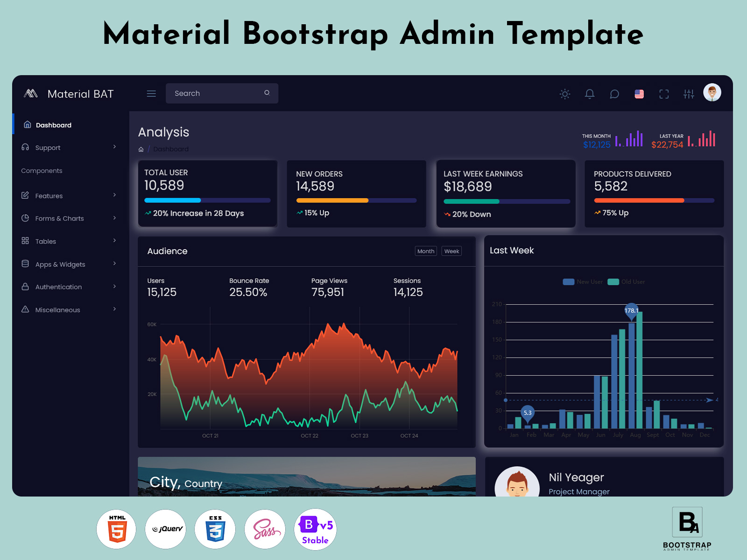
Task: Click the "20% Down" earnings text
Action: pyautogui.click(x=472, y=214)
